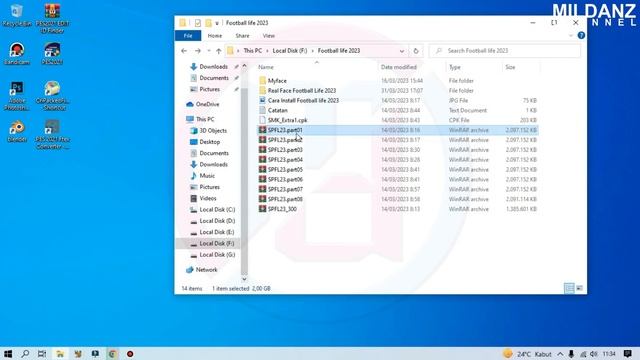Click the microphone tray icon
The image size is (640, 360).
[571, 354]
